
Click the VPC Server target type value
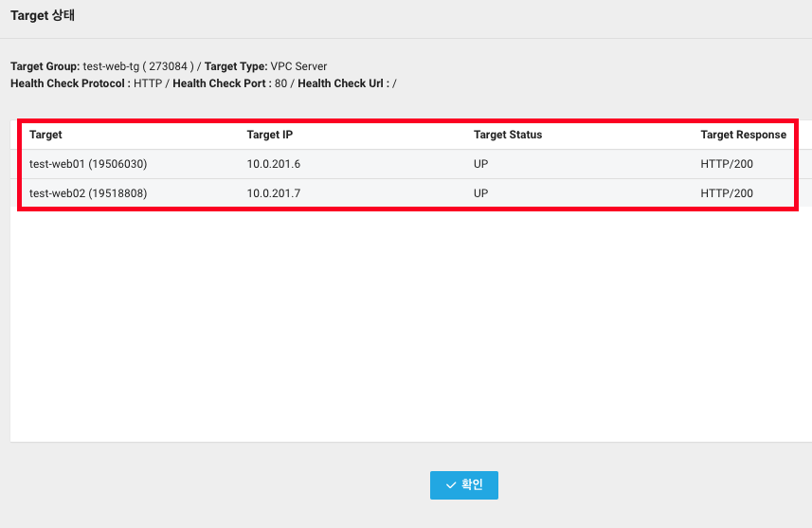point(298,66)
